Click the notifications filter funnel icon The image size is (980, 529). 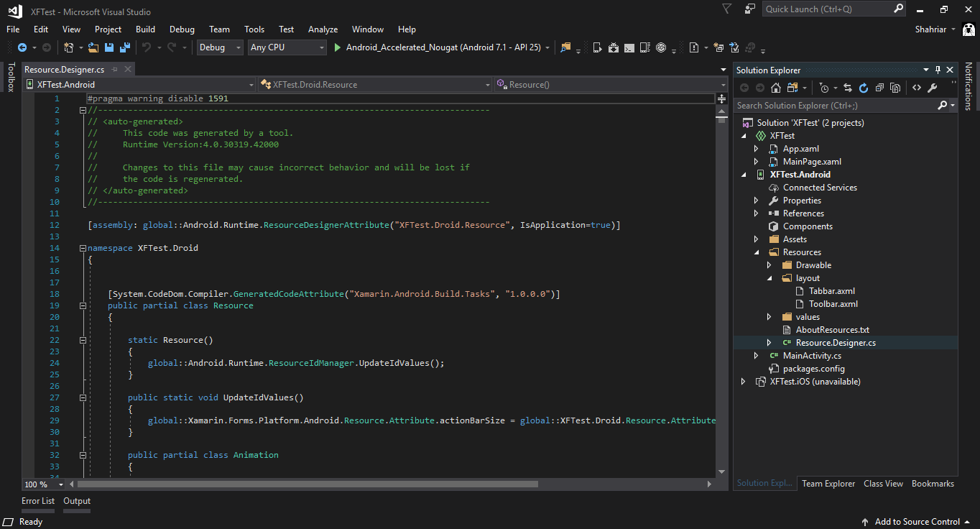click(x=727, y=9)
